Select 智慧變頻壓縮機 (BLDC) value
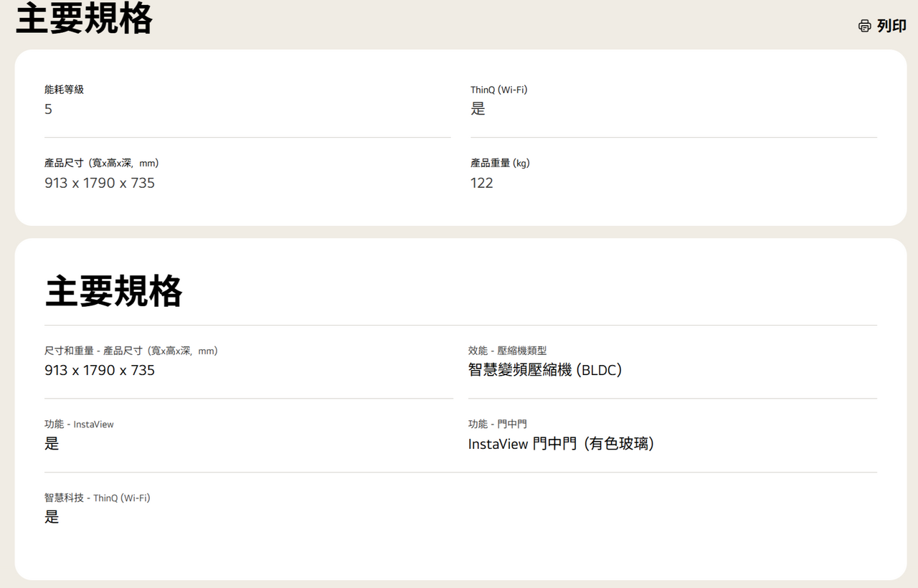This screenshot has width=918, height=588. (544, 371)
